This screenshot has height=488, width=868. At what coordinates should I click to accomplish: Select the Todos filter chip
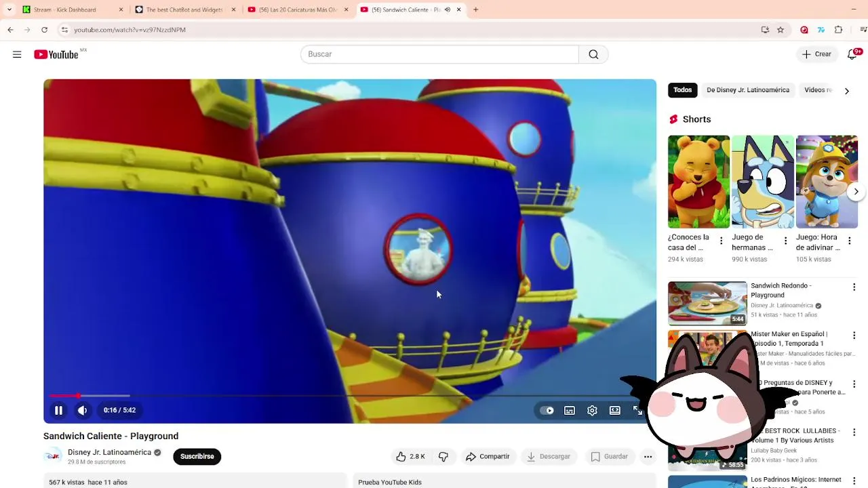(x=683, y=90)
